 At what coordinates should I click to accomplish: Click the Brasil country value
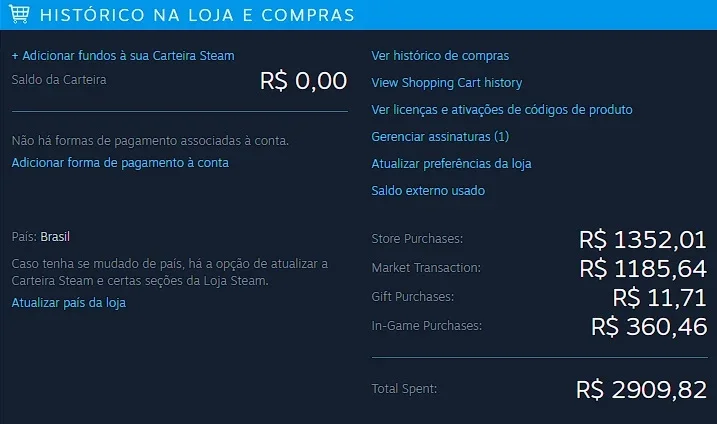[x=55, y=236]
